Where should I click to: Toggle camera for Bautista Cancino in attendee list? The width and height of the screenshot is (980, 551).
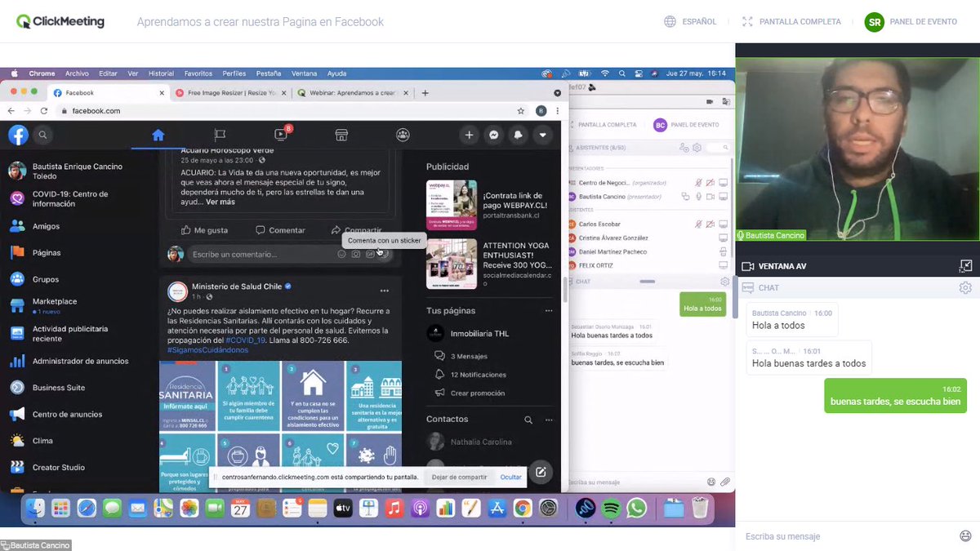point(710,197)
